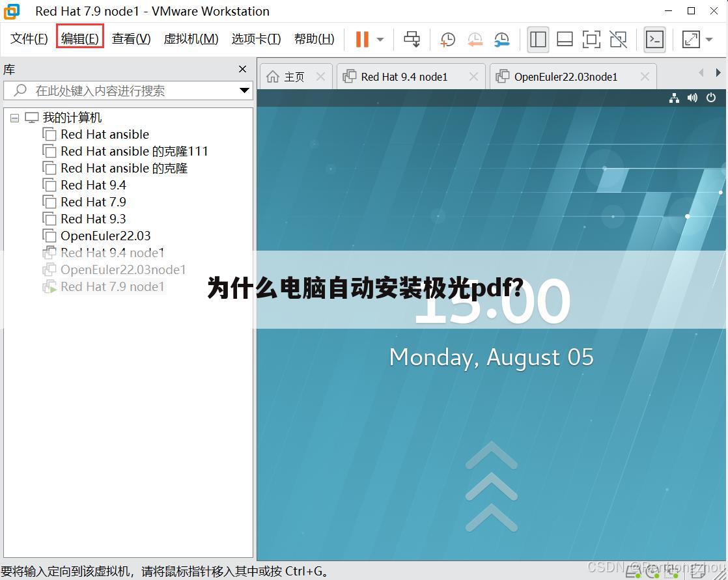Open the stretch display dropdown arrow

pyautogui.click(x=709, y=40)
